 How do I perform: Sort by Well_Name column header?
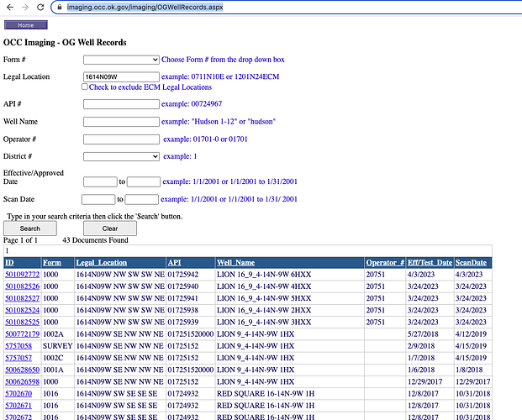click(235, 263)
